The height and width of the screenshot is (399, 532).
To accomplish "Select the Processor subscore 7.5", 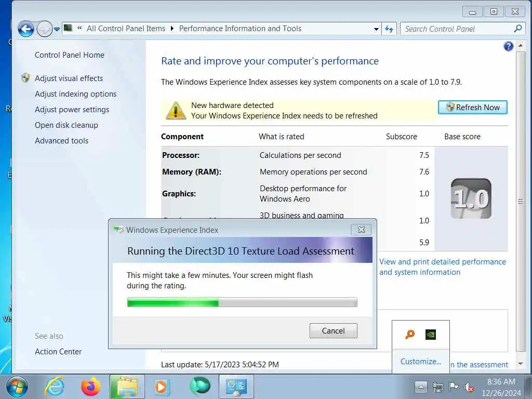I will [424, 155].
